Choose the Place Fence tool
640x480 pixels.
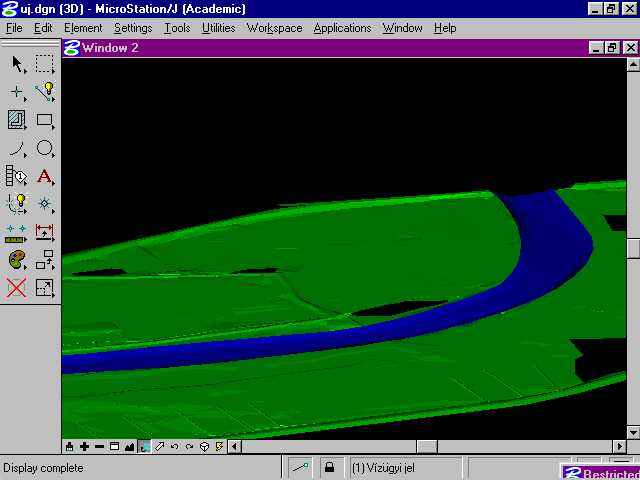click(x=45, y=64)
